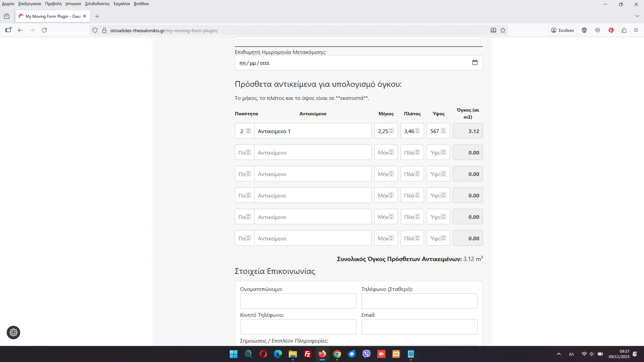Screen dimensions: 644x362
Task: Open the Εργαλεία menu
Action: pyautogui.click(x=122, y=4)
